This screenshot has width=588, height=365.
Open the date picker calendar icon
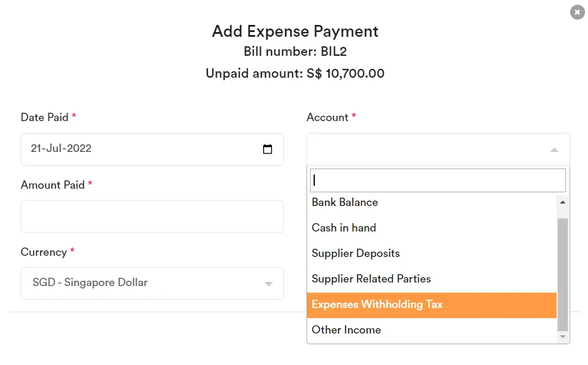268,149
